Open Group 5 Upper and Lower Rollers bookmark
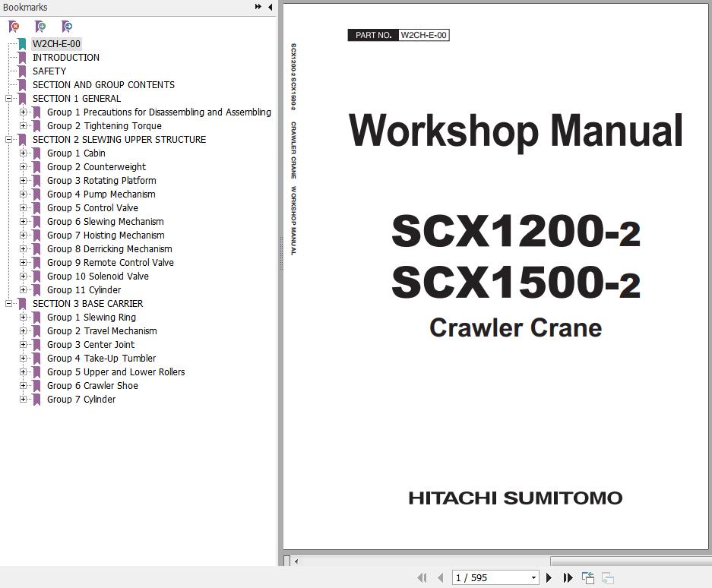Screen dimensions: 712x588 coord(116,372)
